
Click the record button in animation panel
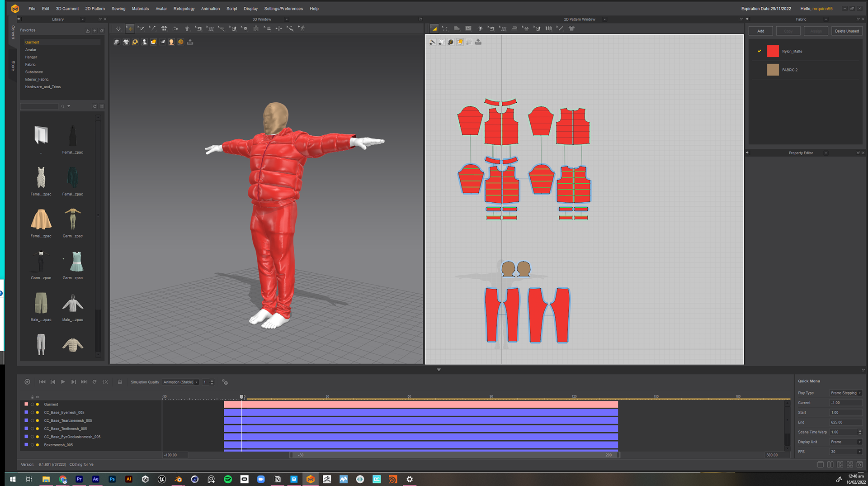27,382
